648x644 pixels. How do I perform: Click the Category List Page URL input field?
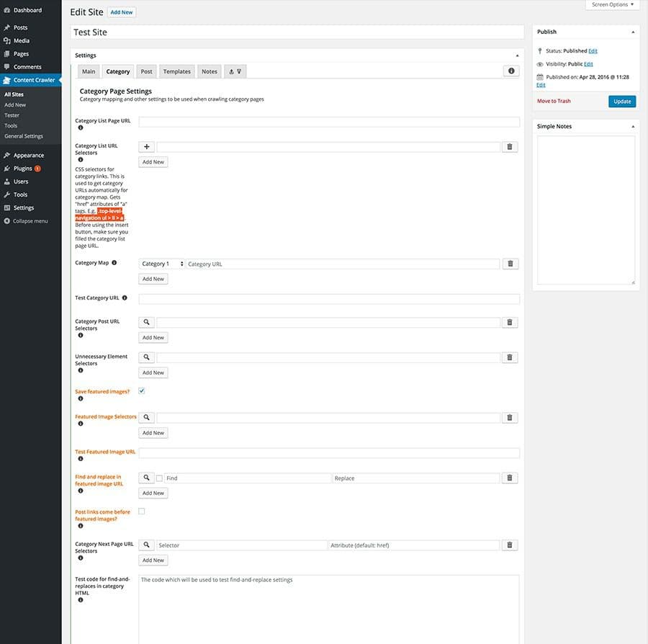coord(329,122)
